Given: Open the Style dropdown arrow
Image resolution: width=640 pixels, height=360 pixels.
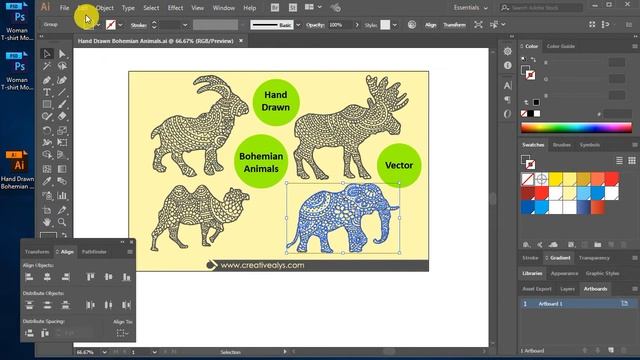Looking at the screenshot, I should coord(395,25).
